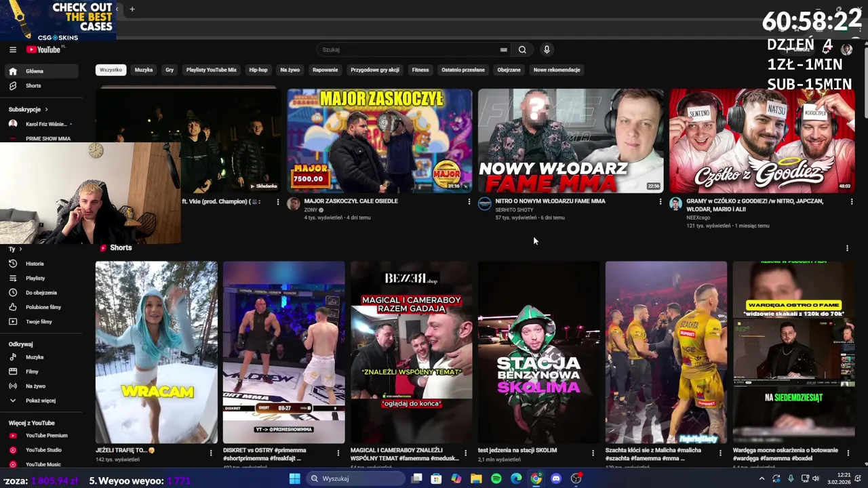Open SERHITO SHOTY channel link
The width and height of the screenshot is (868, 488).
[x=514, y=210]
